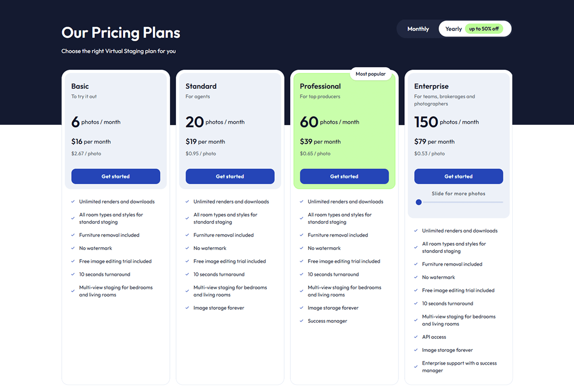Viewport: 574px width, 392px height.
Task: Start the Professional plan
Action: (x=344, y=176)
